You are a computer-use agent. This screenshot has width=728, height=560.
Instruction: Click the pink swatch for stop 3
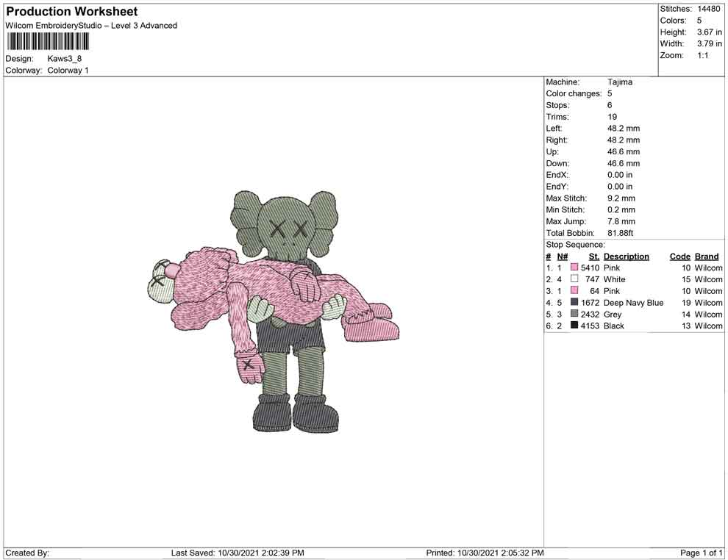(x=574, y=290)
